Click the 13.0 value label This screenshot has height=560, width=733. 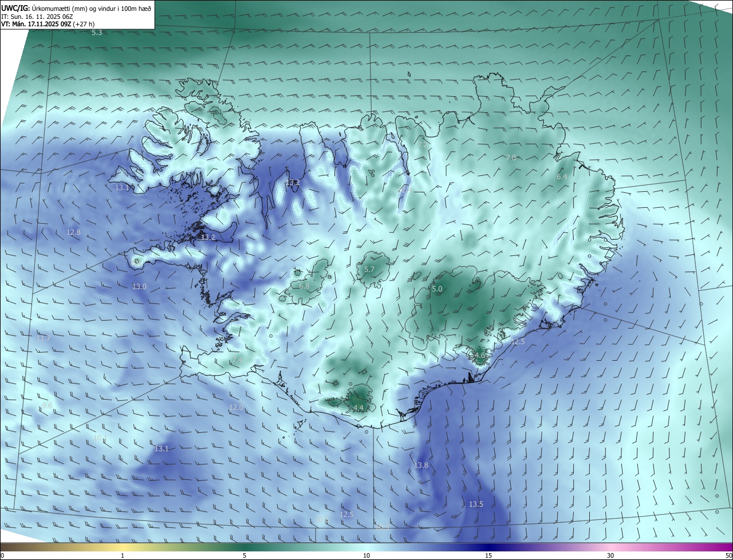(139, 286)
